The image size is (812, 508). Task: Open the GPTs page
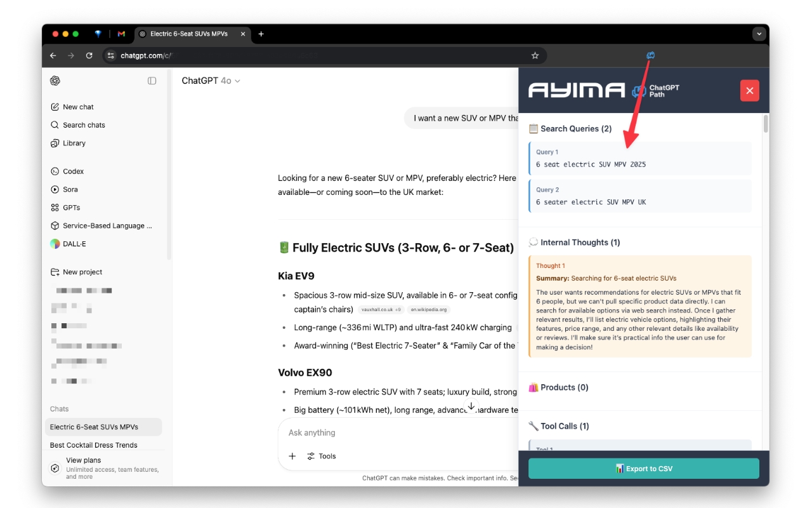[65, 208]
